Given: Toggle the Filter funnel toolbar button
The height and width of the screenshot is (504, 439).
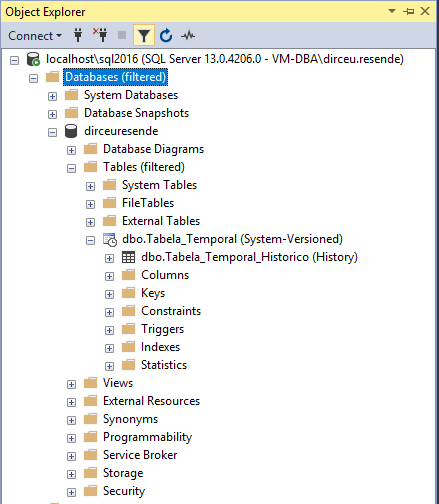Looking at the screenshot, I should [144, 35].
